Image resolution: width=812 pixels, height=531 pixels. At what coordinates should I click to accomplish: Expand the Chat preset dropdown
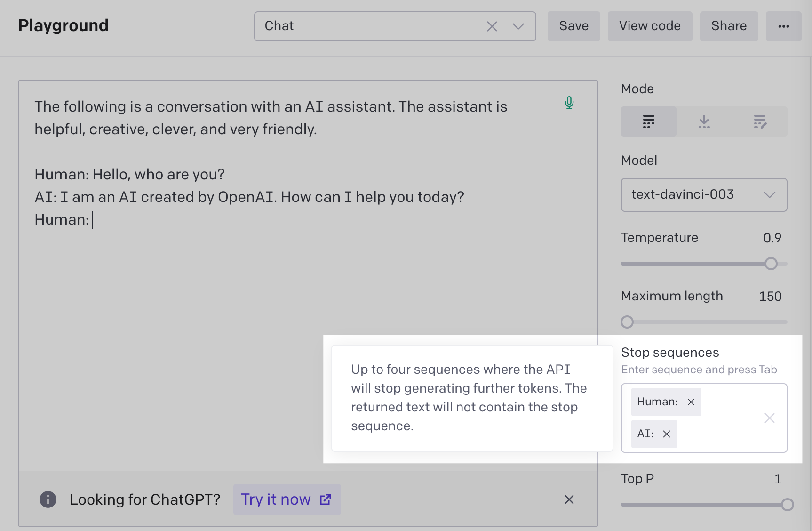(x=518, y=26)
